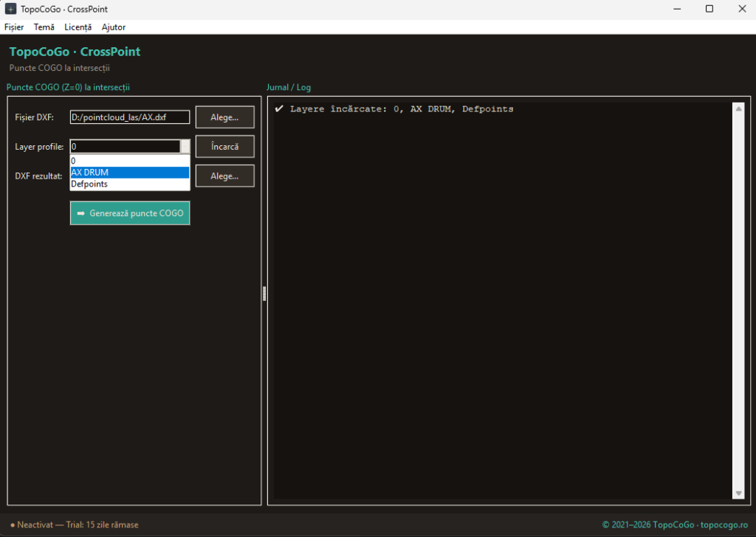Click the vertical splitter handle between panels
Viewport: 756px width, 537px height.
(264, 294)
